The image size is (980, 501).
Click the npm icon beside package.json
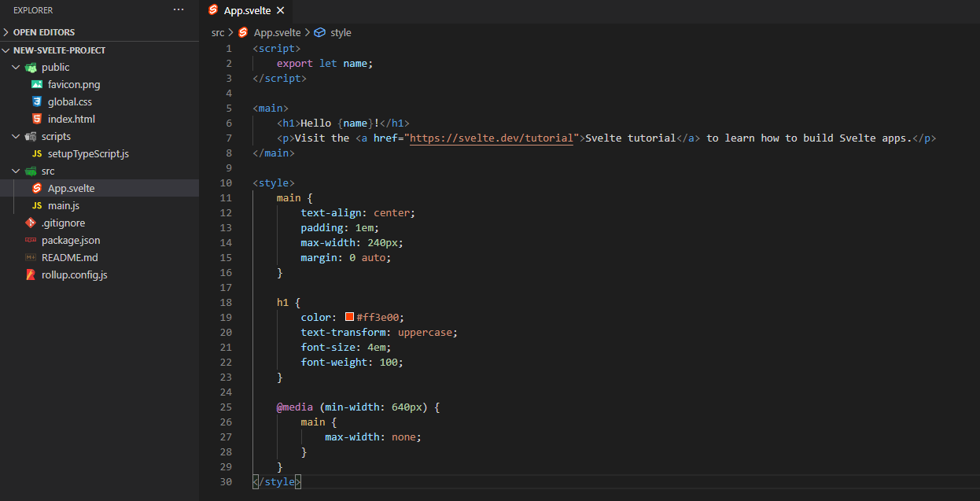(31, 240)
